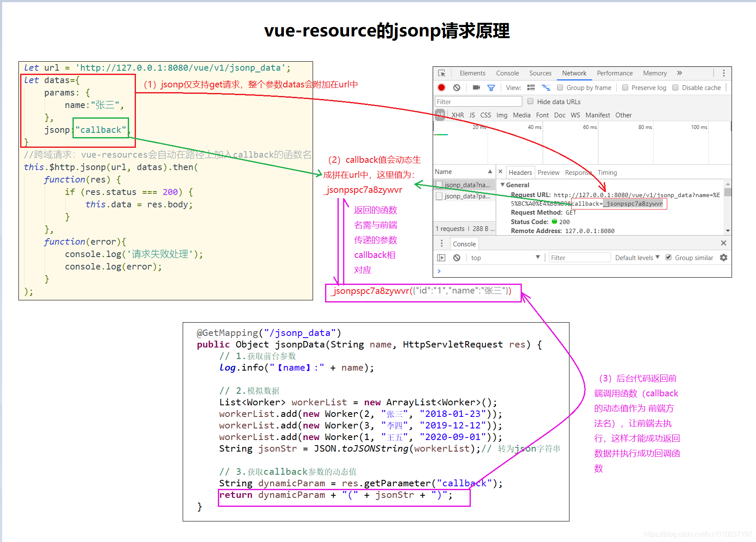Open the Memory tab
The width and height of the screenshot is (756, 542).
coord(655,73)
